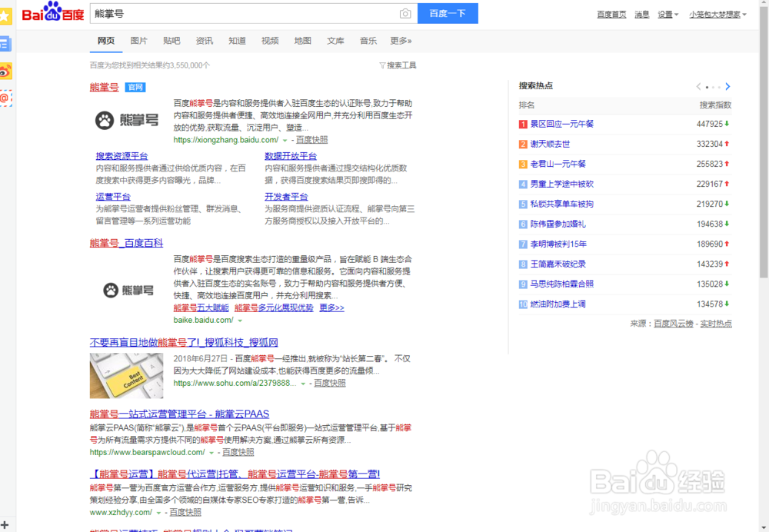Open the @ mail sidebar icon
The width and height of the screenshot is (769, 532).
click(x=5, y=98)
